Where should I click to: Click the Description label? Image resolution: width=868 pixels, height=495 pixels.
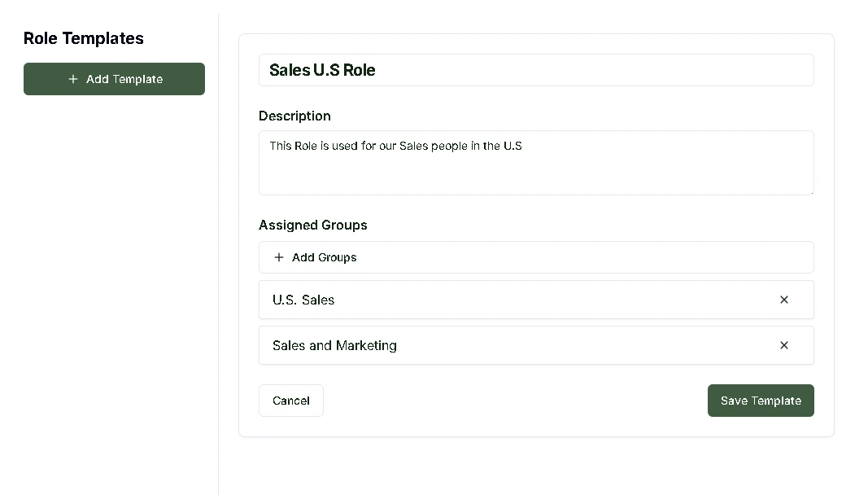(294, 116)
